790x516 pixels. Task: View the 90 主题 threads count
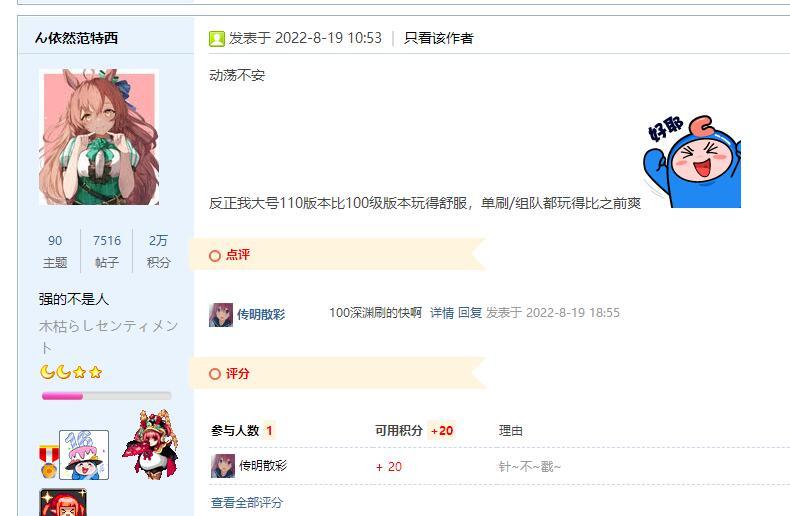pos(55,251)
